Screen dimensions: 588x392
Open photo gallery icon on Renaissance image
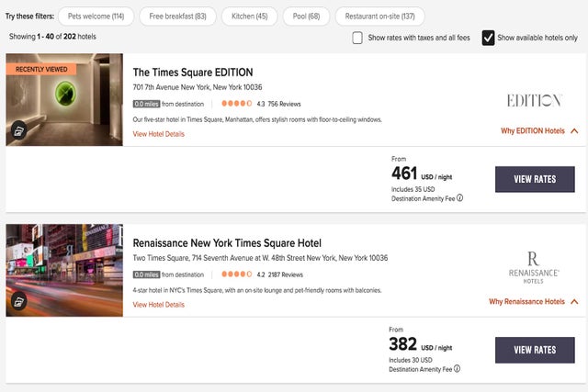click(x=17, y=301)
